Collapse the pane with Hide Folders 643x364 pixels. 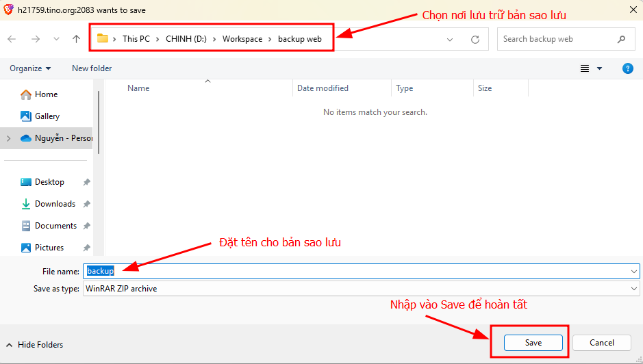34,345
